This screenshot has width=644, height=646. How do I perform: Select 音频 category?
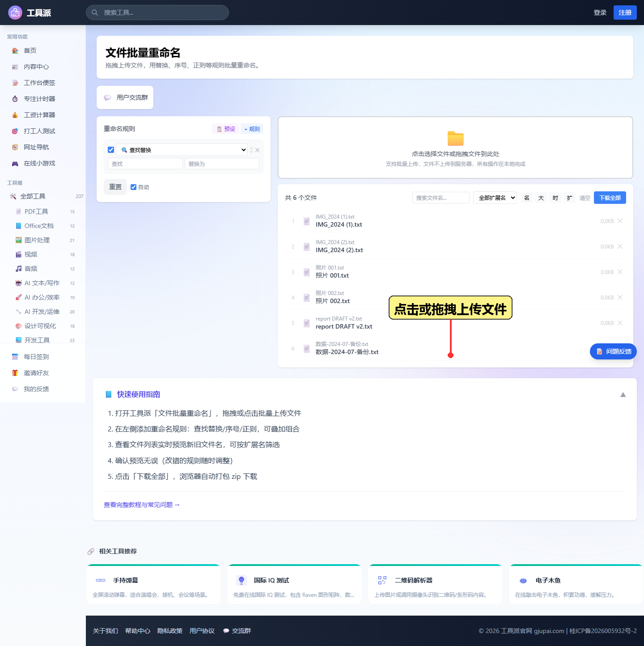click(x=45, y=269)
